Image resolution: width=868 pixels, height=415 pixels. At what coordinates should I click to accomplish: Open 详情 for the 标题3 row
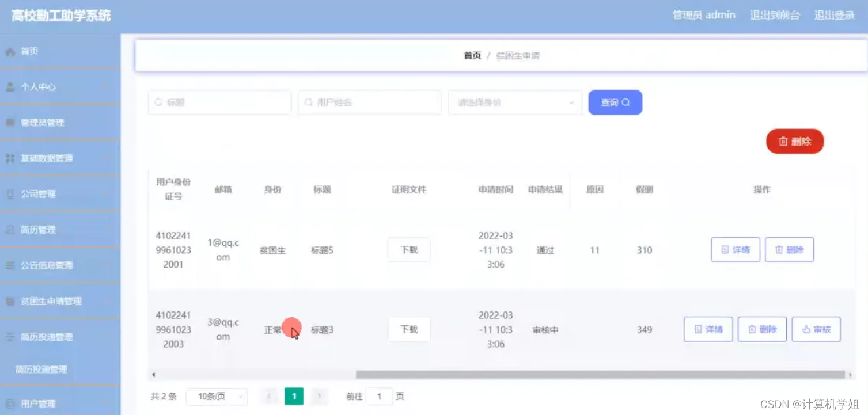[708, 329]
